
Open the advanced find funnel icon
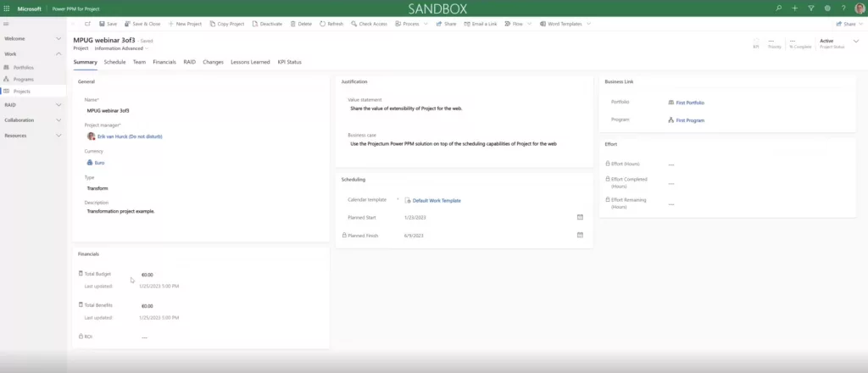[x=811, y=8]
